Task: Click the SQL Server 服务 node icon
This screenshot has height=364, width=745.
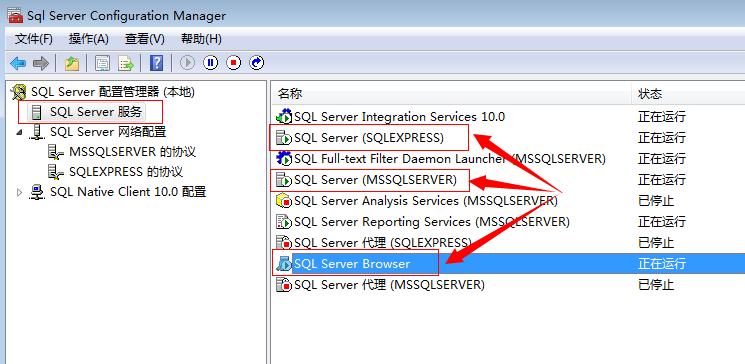Action: pos(36,113)
